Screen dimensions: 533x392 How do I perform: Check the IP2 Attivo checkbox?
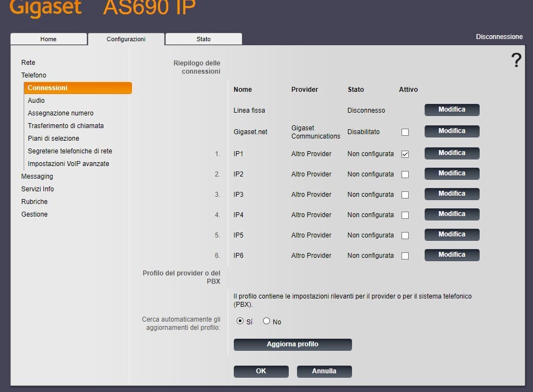[x=405, y=175]
